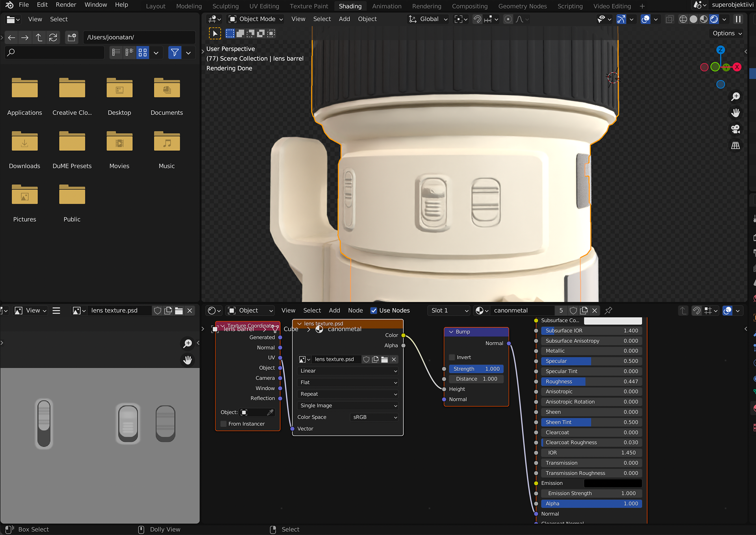The height and width of the screenshot is (535, 756).
Task: Toggle viewport overlays display
Action: point(645,19)
